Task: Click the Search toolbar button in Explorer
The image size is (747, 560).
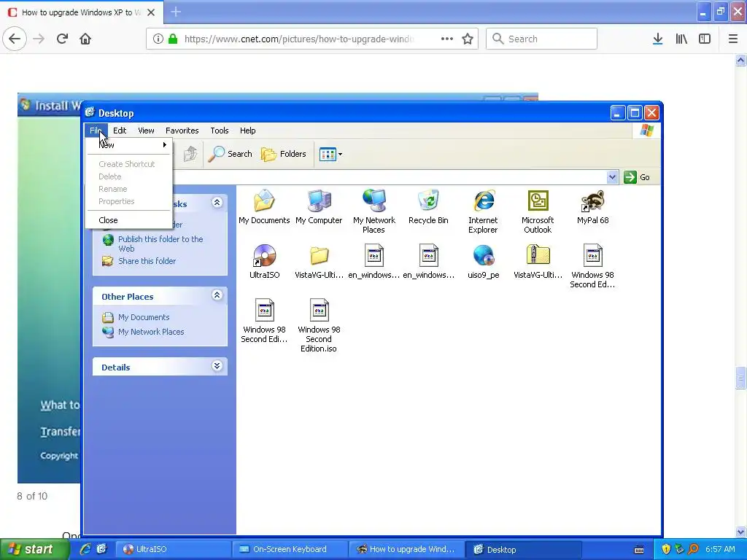Action: (x=230, y=154)
